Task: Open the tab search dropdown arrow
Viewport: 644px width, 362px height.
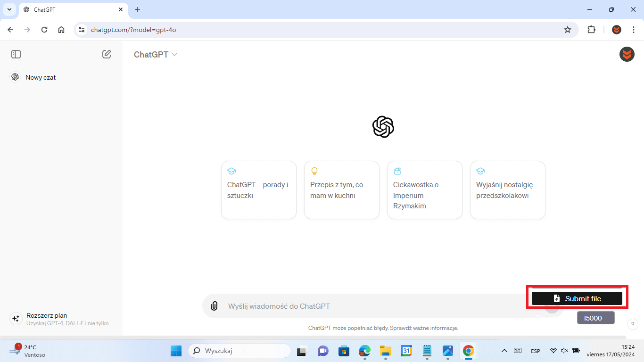Action: click(x=9, y=9)
